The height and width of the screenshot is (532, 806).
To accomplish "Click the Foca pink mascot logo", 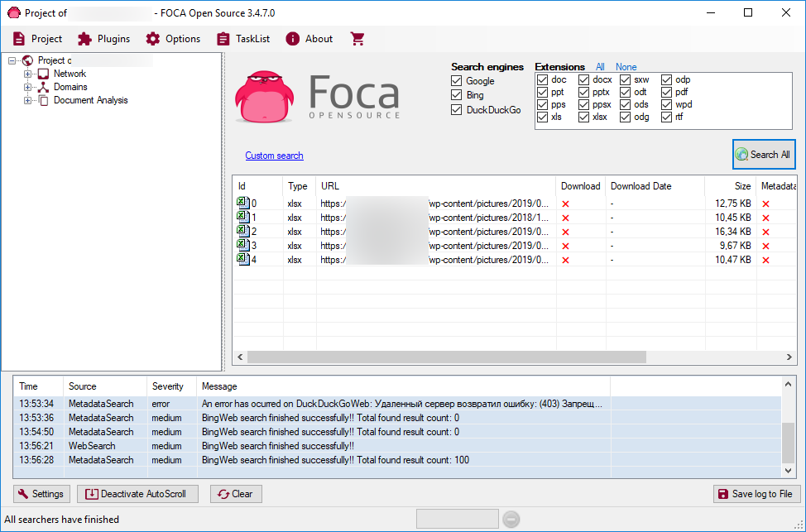I will point(264,97).
